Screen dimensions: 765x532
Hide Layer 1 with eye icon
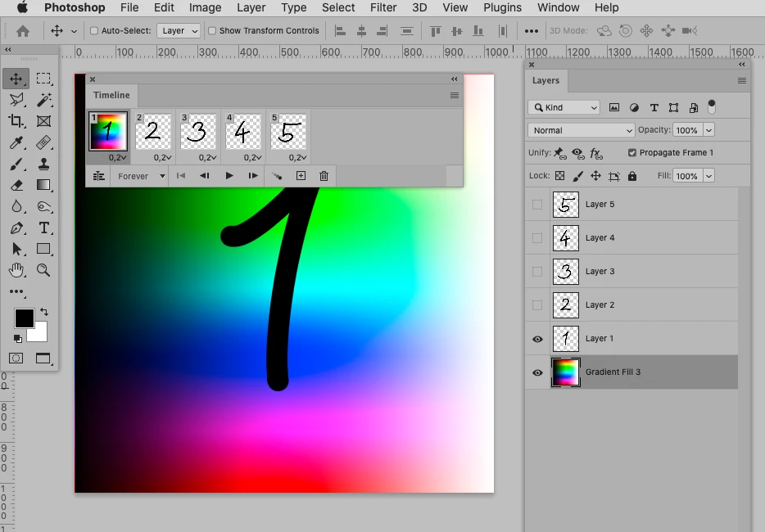[537, 339]
